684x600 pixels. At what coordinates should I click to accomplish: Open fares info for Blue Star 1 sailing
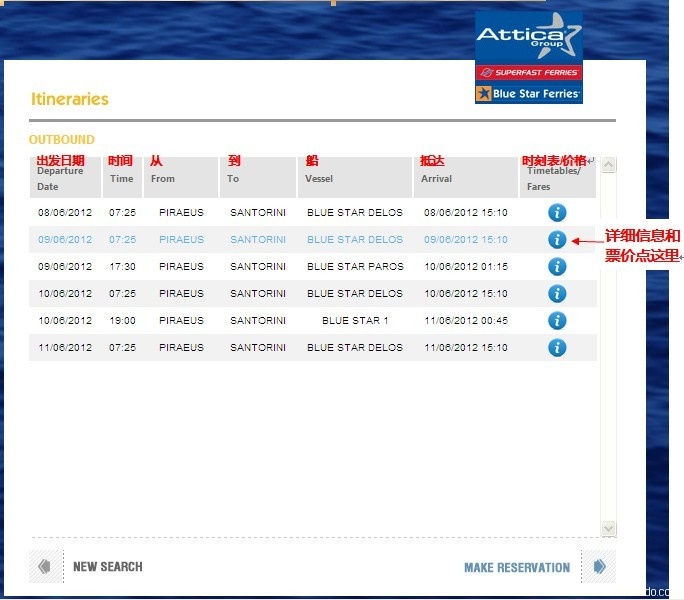pyautogui.click(x=557, y=321)
